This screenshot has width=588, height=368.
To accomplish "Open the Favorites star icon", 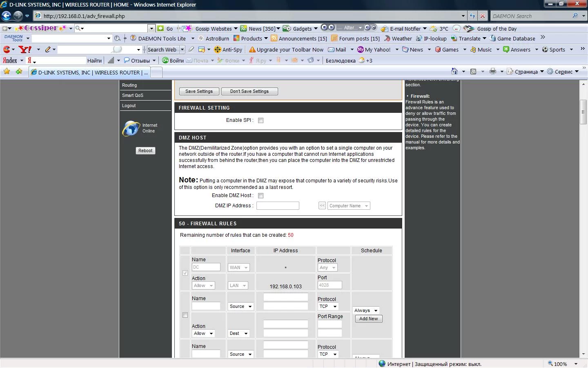I will 7,72.
